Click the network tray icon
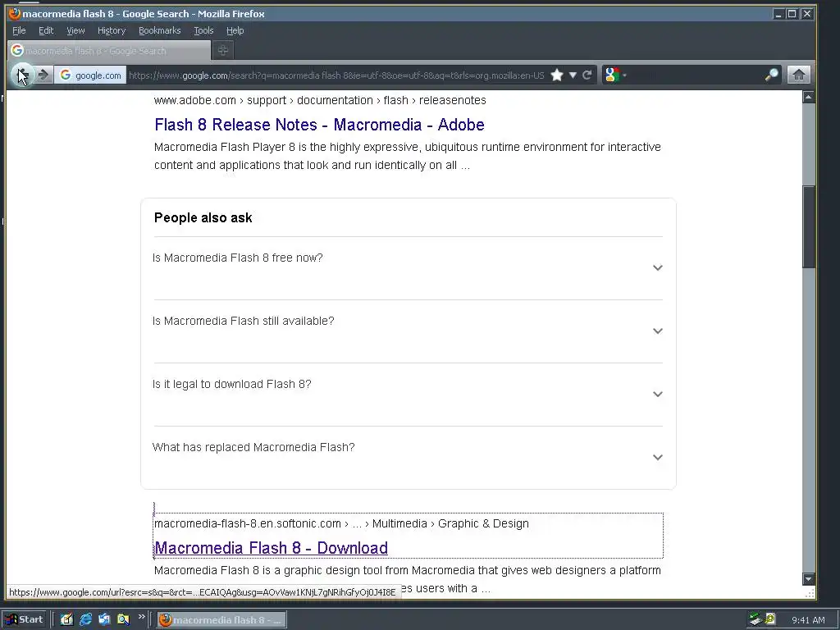Screen dimensions: 840x630 (x=756, y=619)
